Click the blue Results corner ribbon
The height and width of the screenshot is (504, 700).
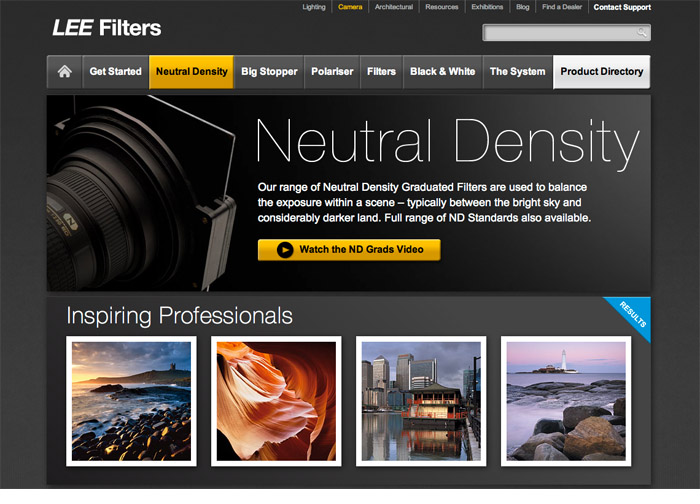click(x=634, y=313)
